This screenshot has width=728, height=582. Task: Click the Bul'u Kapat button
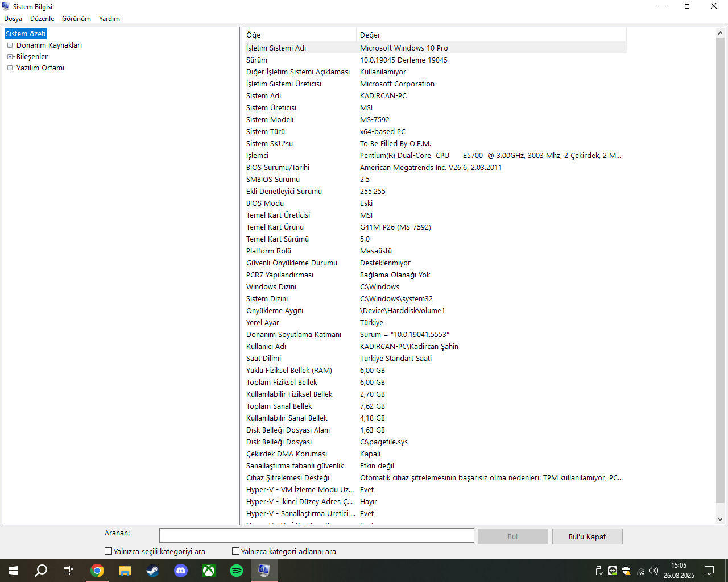click(x=588, y=537)
